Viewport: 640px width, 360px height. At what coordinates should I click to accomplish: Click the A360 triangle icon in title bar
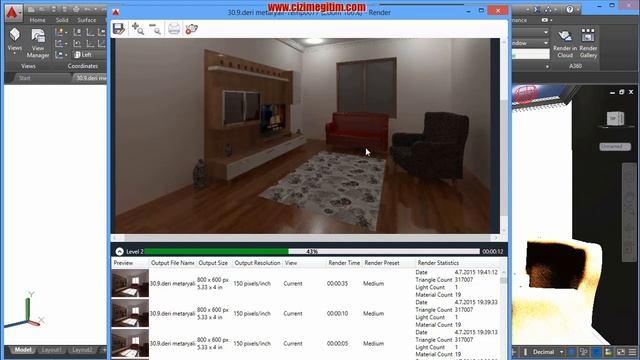(548, 9)
